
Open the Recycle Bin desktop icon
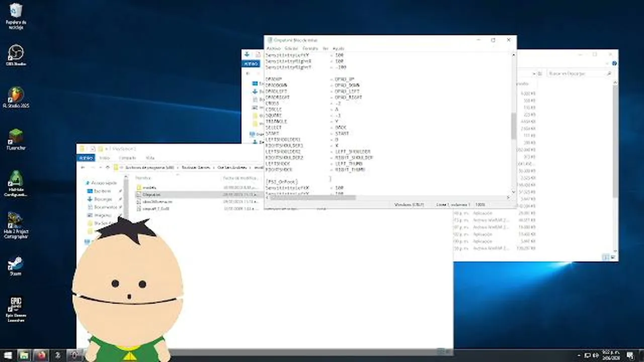16,16
